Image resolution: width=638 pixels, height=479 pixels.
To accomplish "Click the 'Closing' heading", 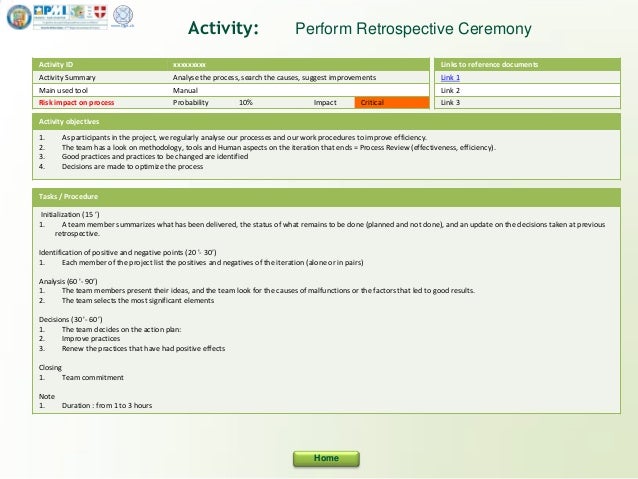I will click(50, 367).
